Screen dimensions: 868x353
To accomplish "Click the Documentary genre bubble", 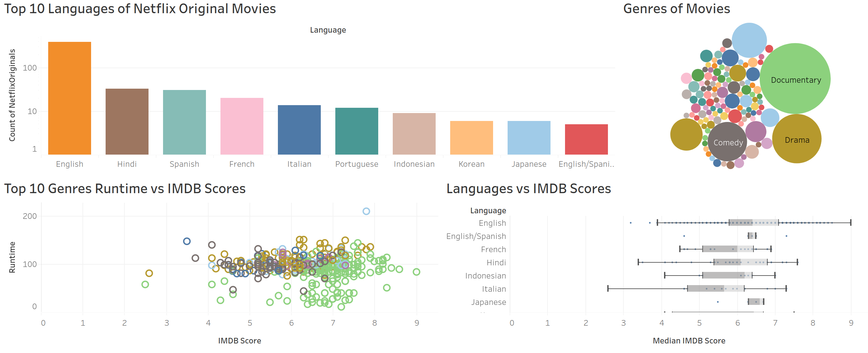I will coord(795,78).
